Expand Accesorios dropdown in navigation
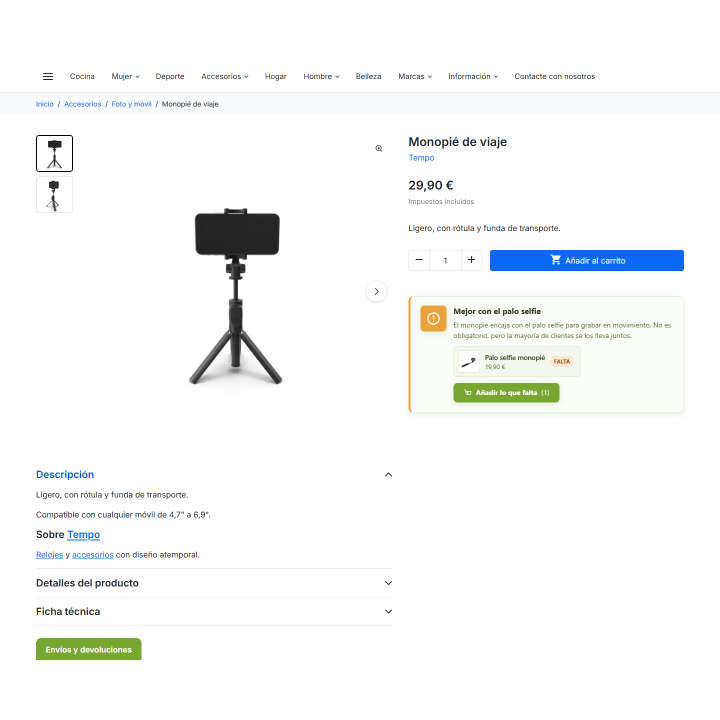Image resolution: width=720 pixels, height=720 pixels. pos(225,76)
